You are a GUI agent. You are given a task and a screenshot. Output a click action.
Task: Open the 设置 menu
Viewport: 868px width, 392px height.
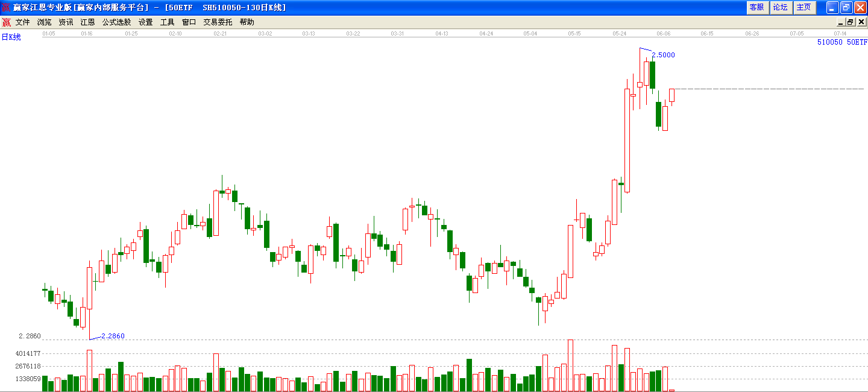pyautogui.click(x=146, y=22)
